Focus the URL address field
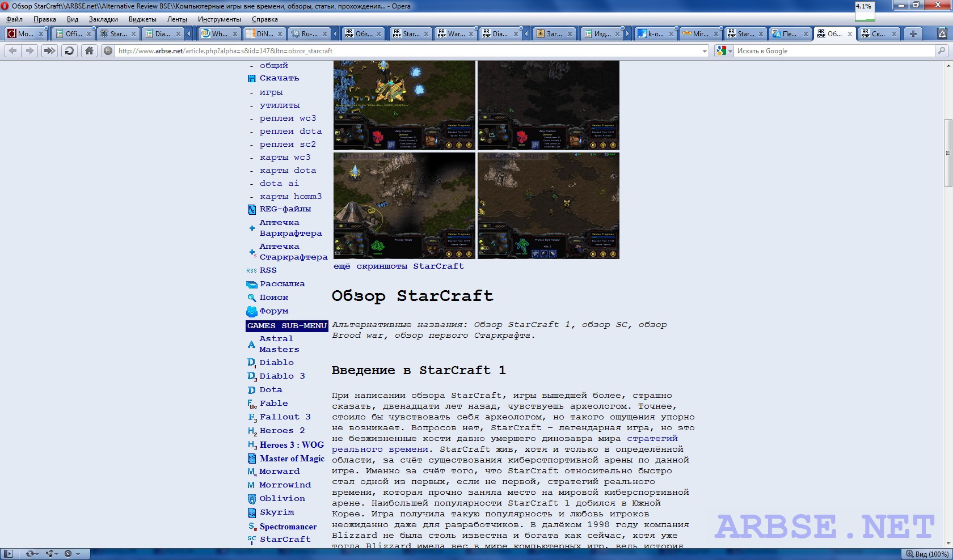Viewport: 953px width, 560px height. click(408, 51)
